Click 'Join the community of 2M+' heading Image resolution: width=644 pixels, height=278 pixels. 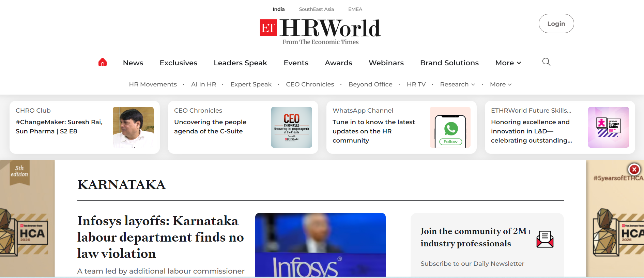pos(476,237)
